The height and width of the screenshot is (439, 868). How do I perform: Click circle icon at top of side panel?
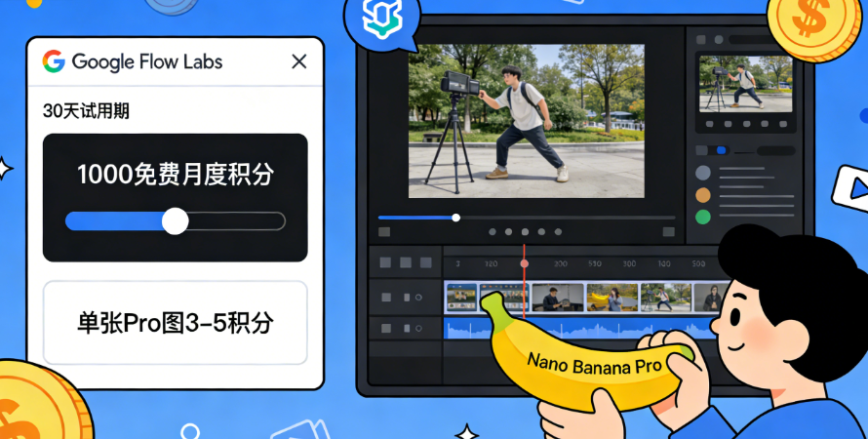[x=719, y=40]
